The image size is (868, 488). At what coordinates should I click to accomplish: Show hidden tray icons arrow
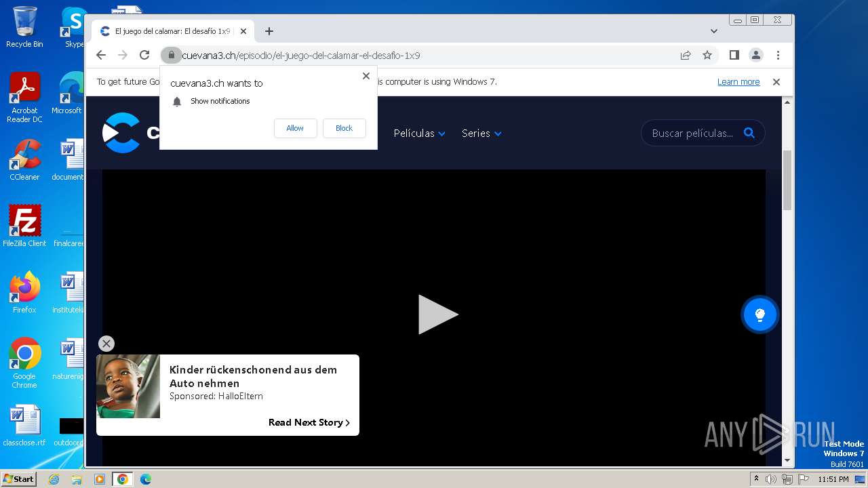[757, 479]
